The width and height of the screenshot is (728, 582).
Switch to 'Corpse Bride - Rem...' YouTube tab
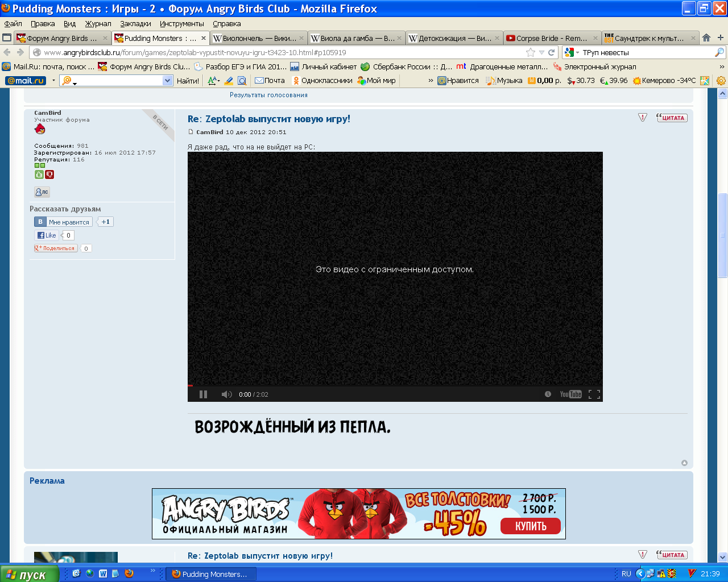click(551, 38)
